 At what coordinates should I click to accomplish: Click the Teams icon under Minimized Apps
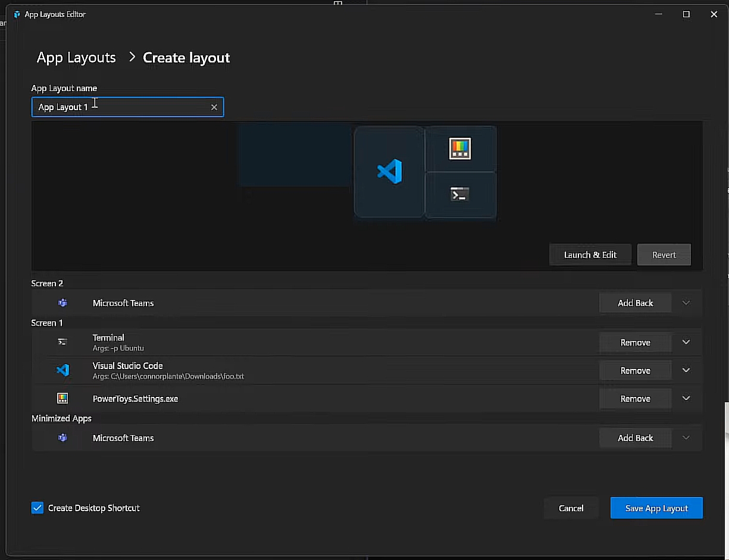[62, 438]
